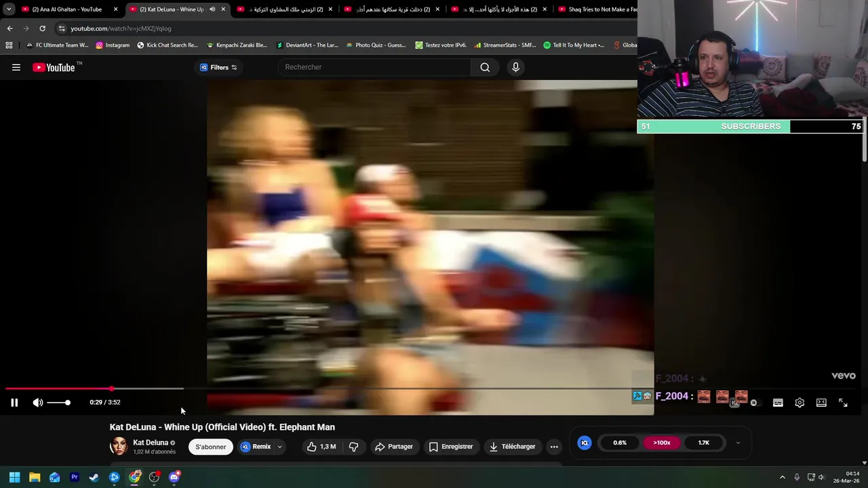Click the taskbar volume icon
The height and width of the screenshot is (488, 868).
[x=821, y=477]
